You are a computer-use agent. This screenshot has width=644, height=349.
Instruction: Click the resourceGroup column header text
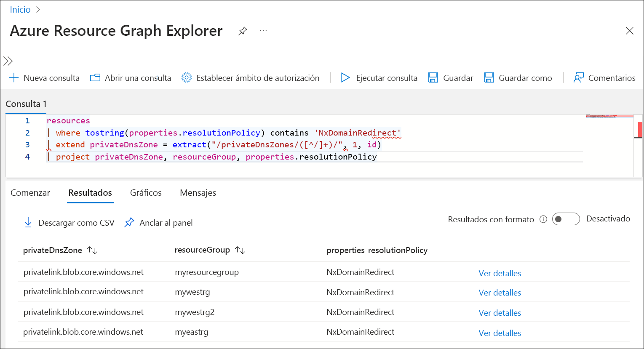click(x=202, y=250)
